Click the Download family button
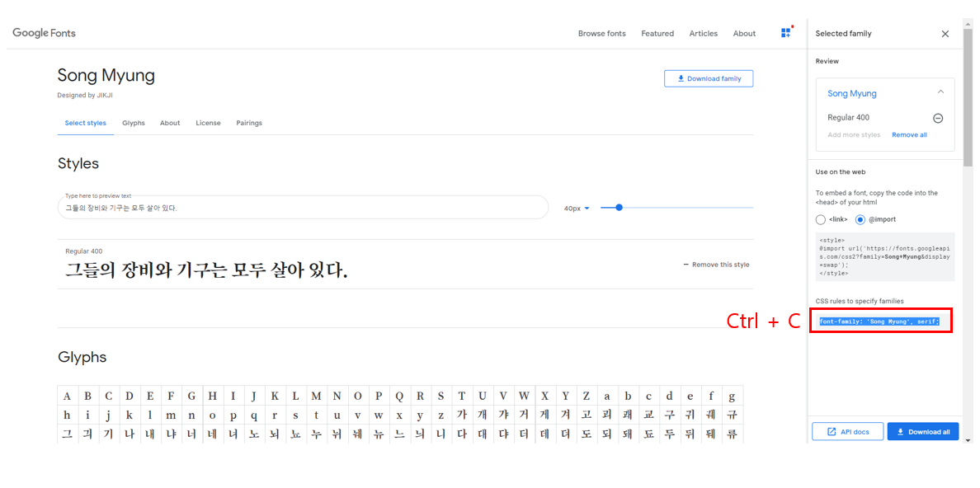This screenshot has height=488, width=980. 709,79
